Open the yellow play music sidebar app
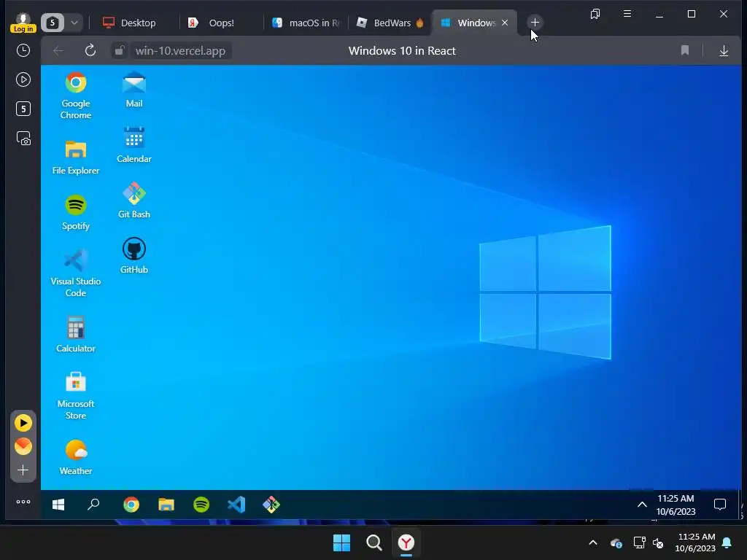 click(x=23, y=423)
